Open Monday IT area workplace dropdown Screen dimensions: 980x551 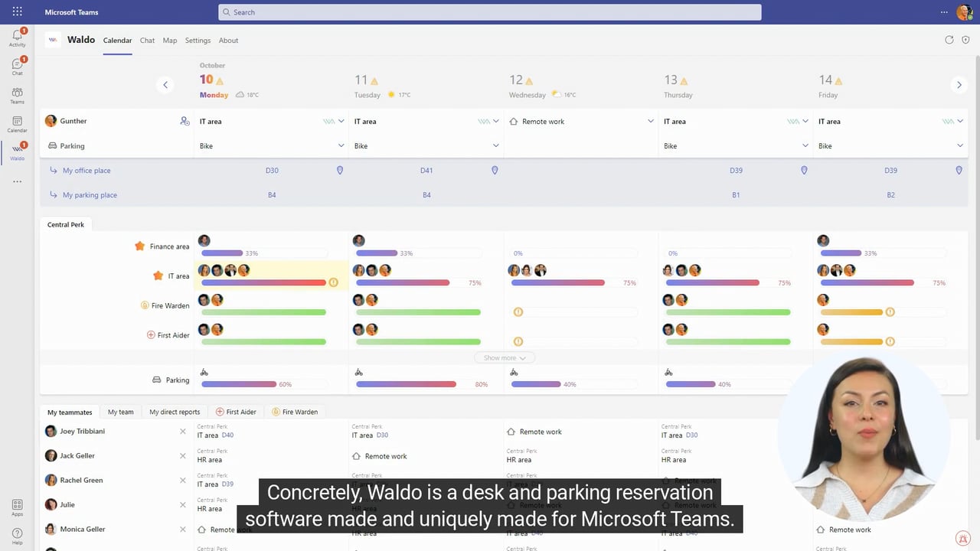pyautogui.click(x=341, y=122)
